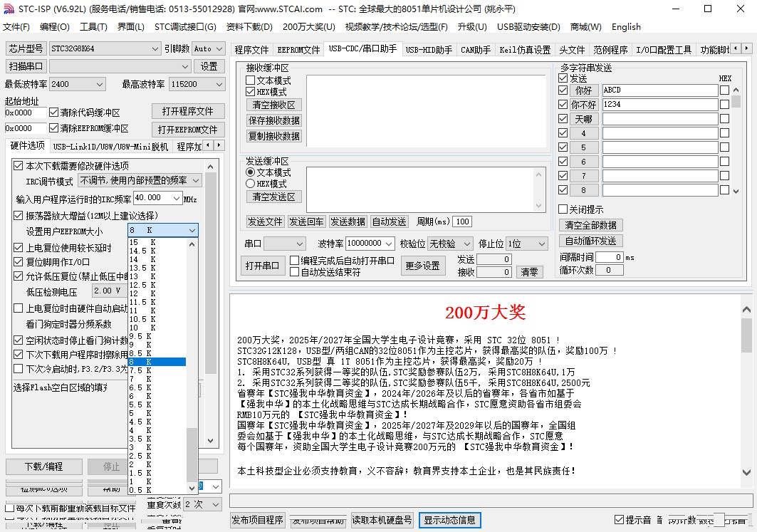Click 起始地址 0x0000 code field
The image size is (757, 532).
click(x=26, y=113)
